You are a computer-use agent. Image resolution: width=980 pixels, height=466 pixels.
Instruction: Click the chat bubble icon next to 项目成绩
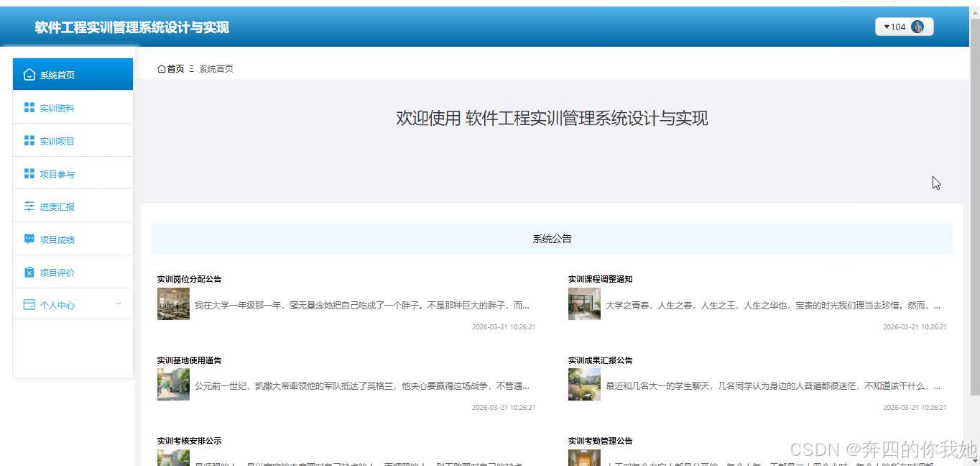click(29, 239)
